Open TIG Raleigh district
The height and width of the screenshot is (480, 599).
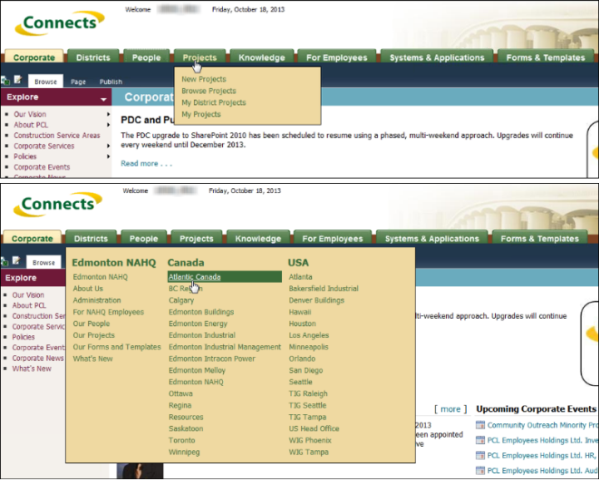pos(308,394)
